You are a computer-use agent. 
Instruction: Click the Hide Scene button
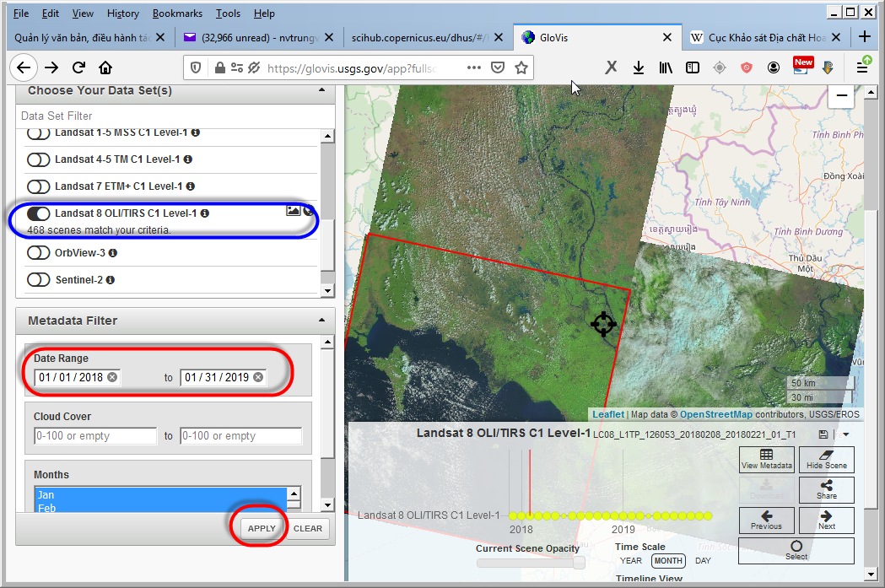coord(826,459)
